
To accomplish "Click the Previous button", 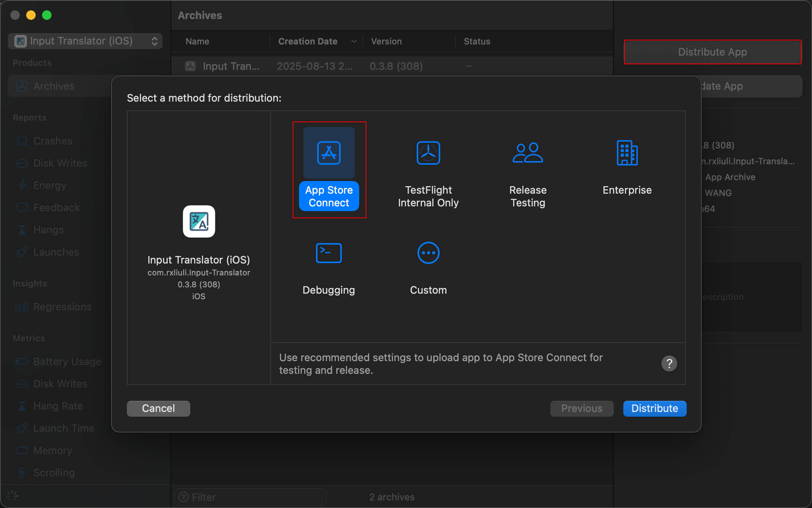I will [582, 408].
